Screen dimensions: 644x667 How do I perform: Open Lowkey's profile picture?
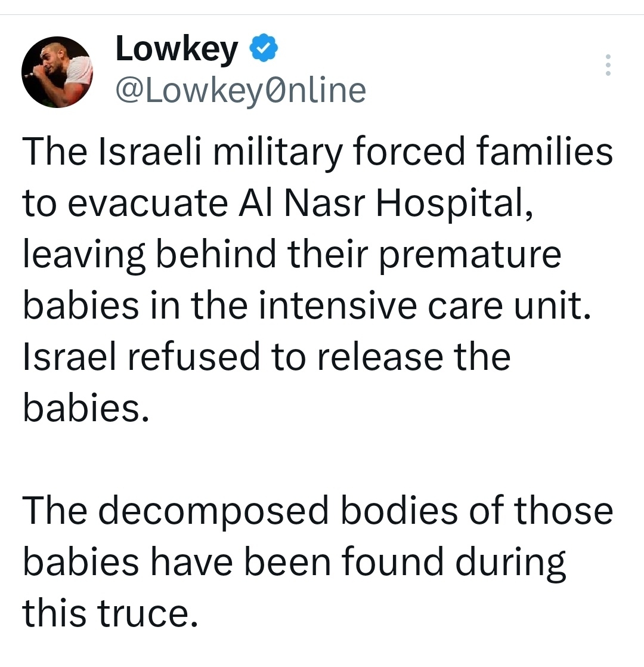[x=58, y=73]
